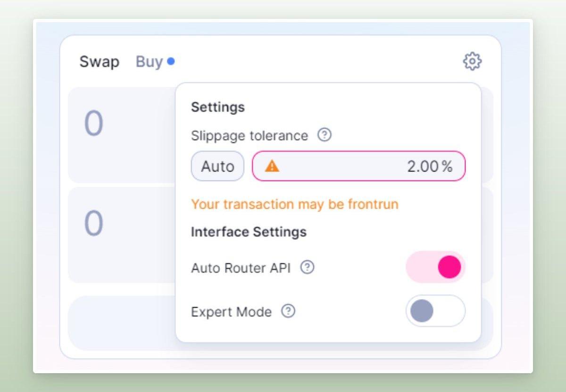Click the Auto Router API help icon
Viewport: 566px width, 392px height.
(307, 268)
